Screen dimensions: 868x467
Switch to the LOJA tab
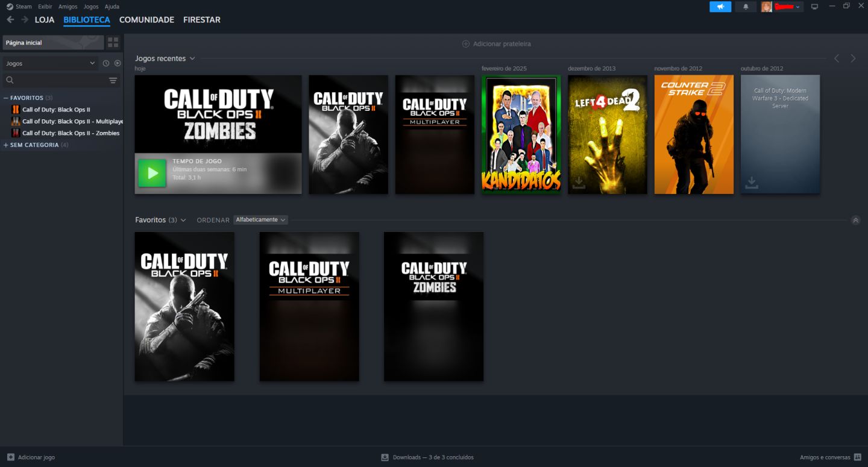coord(45,20)
